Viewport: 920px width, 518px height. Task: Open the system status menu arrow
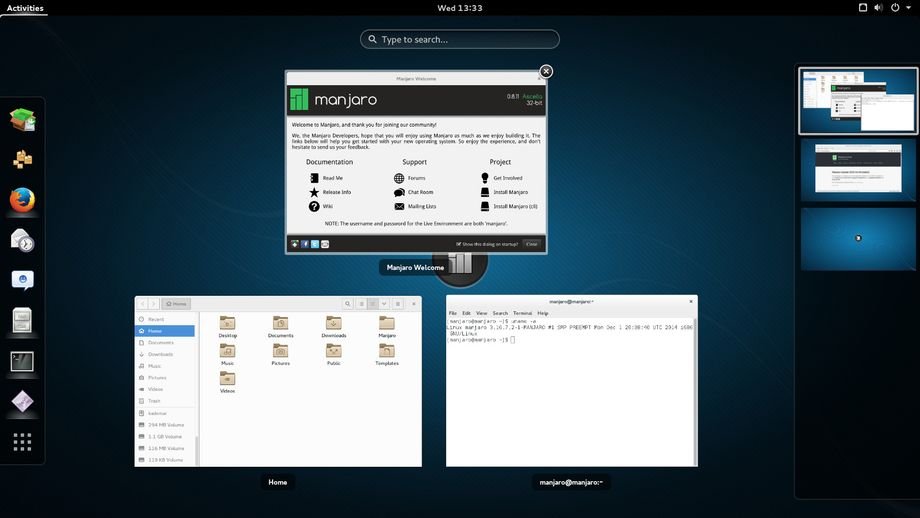[x=908, y=8]
